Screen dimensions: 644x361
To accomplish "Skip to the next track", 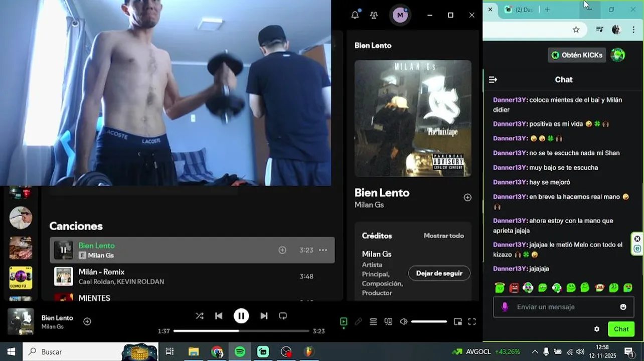I will click(x=264, y=316).
